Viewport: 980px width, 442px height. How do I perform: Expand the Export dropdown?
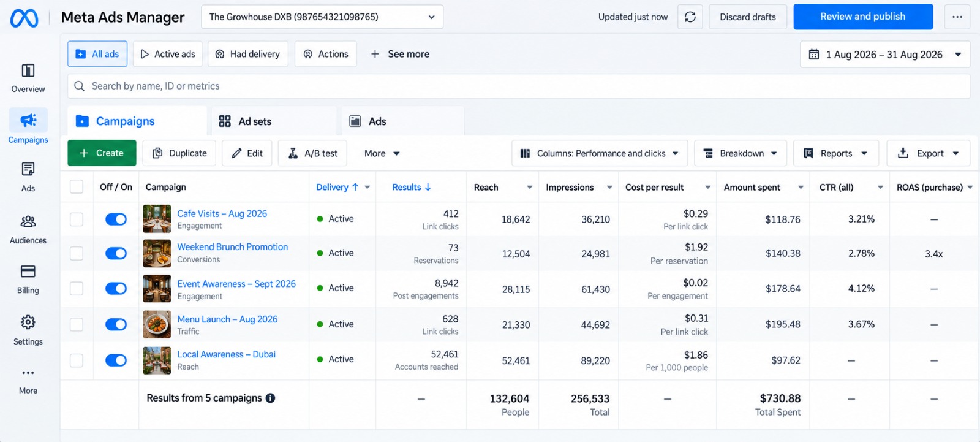click(x=928, y=153)
